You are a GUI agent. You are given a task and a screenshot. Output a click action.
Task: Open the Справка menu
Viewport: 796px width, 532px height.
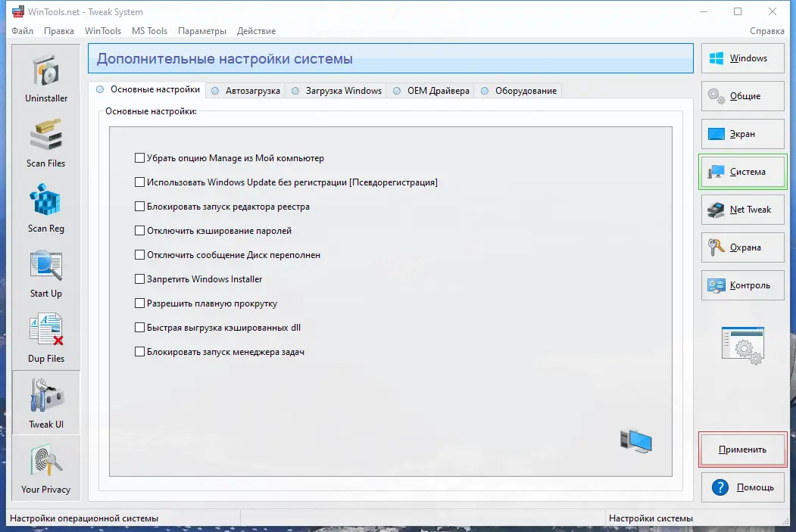point(766,31)
